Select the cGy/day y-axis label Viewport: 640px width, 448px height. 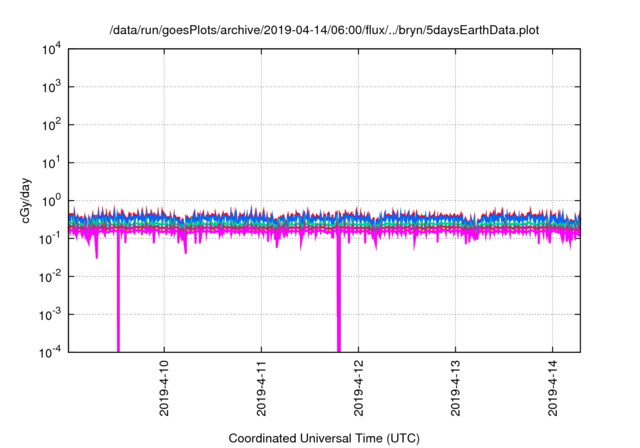point(26,200)
